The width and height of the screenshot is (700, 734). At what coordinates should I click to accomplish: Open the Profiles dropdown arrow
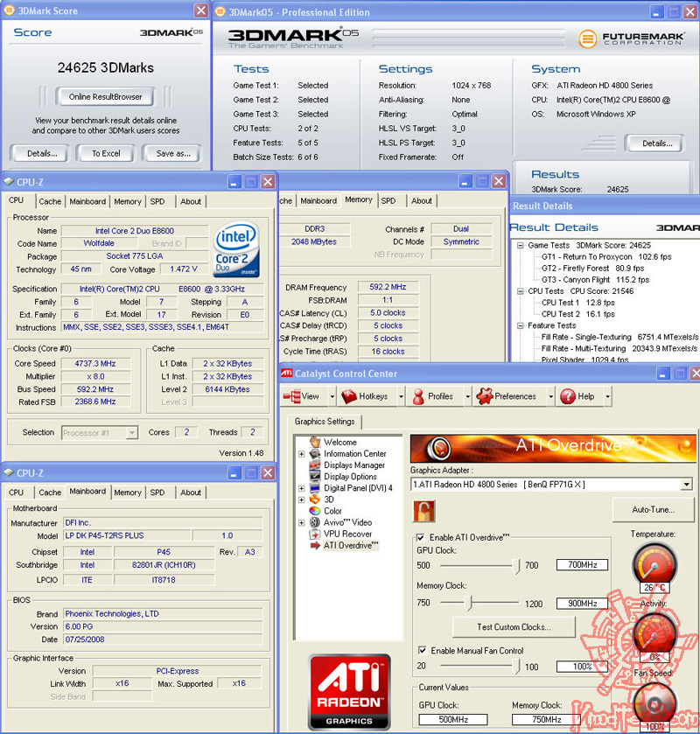point(467,396)
